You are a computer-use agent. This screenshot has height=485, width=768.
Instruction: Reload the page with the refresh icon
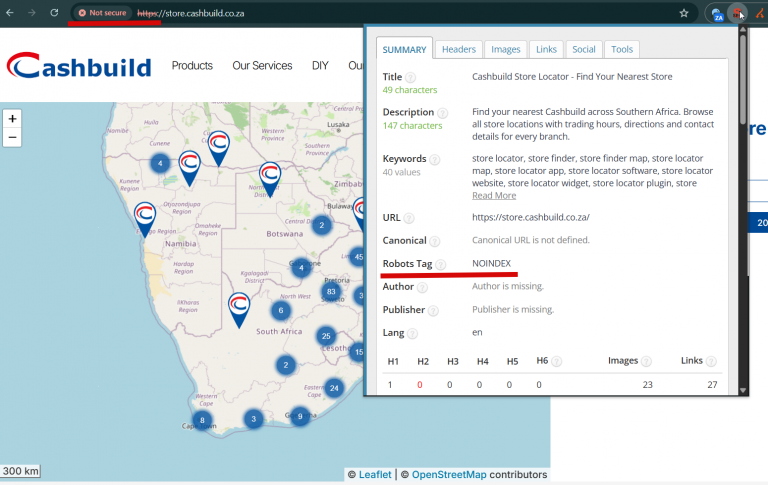tap(54, 13)
